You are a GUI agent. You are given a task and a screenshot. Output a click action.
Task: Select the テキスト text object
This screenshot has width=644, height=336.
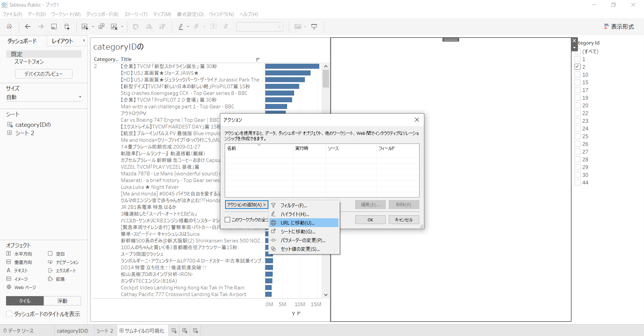(x=17, y=271)
